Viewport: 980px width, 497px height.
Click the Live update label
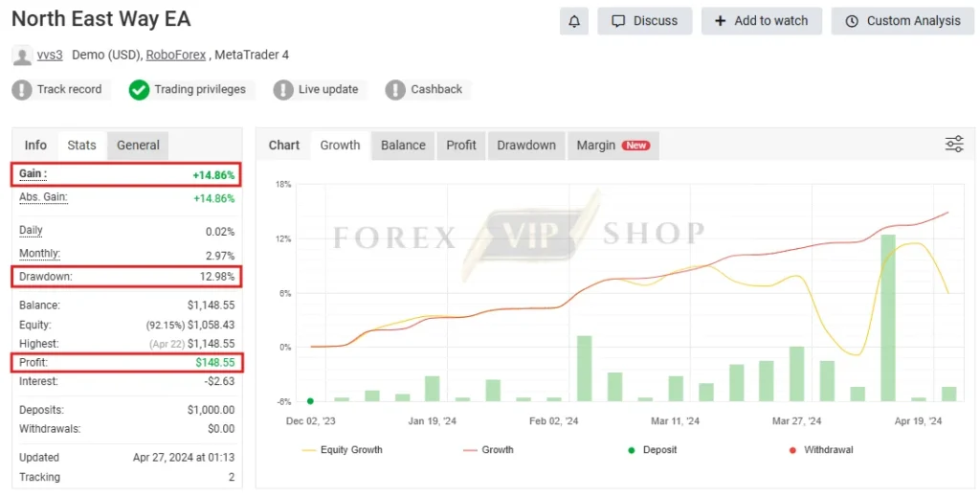click(328, 89)
